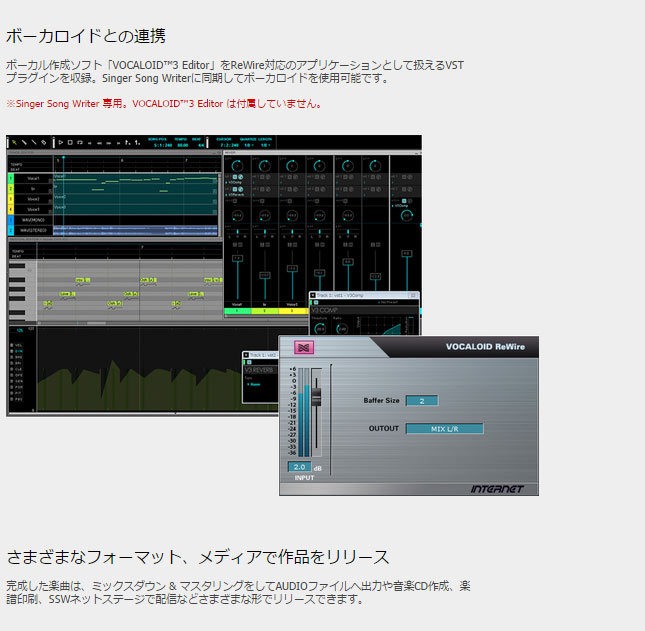Screen dimensions: 645x631
Task: Select the DYN controller lane
Action: (x=18, y=351)
